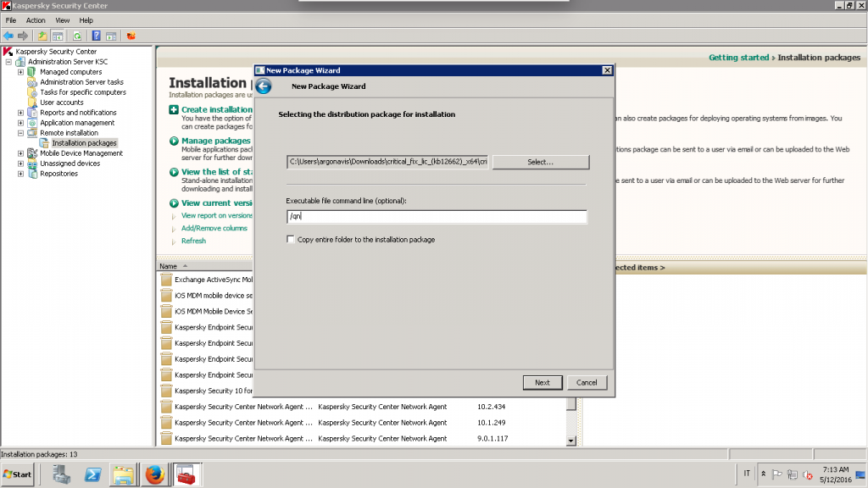The image size is (868, 488).
Task: Click the Forward arrow in the MMC toolbar
Action: (23, 36)
